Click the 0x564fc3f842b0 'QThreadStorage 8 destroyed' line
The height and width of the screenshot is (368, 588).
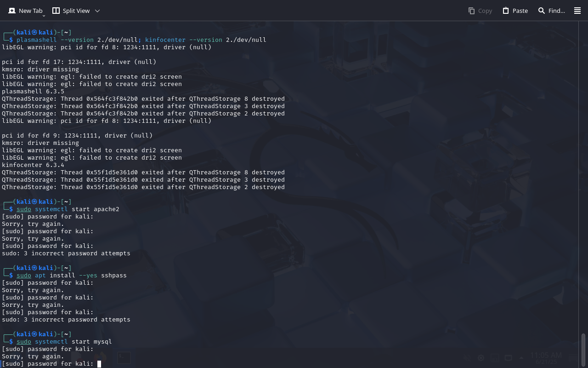tap(143, 98)
